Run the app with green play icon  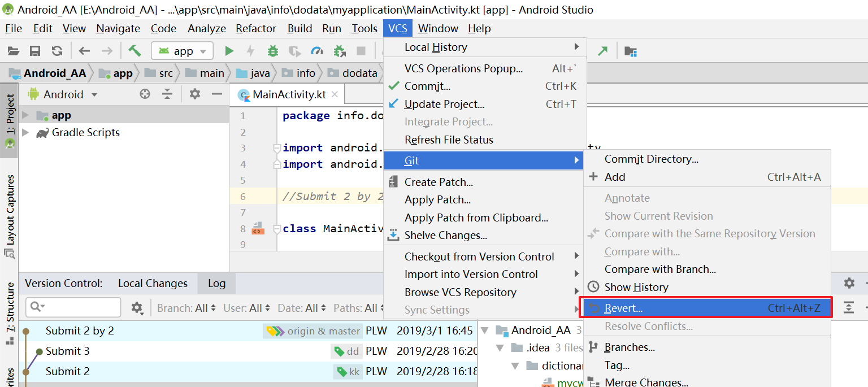click(x=229, y=51)
